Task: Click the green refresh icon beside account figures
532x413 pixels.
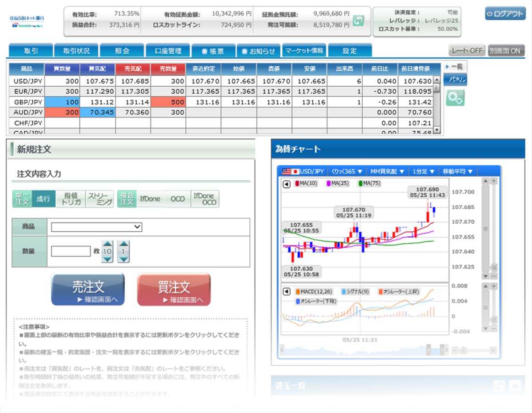Action: pos(358,21)
